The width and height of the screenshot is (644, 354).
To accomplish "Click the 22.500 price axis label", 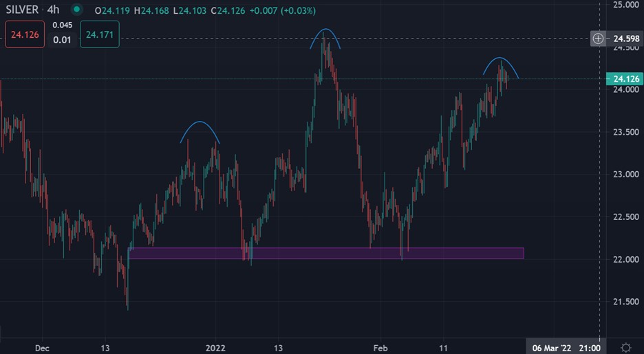I will tap(626, 217).
